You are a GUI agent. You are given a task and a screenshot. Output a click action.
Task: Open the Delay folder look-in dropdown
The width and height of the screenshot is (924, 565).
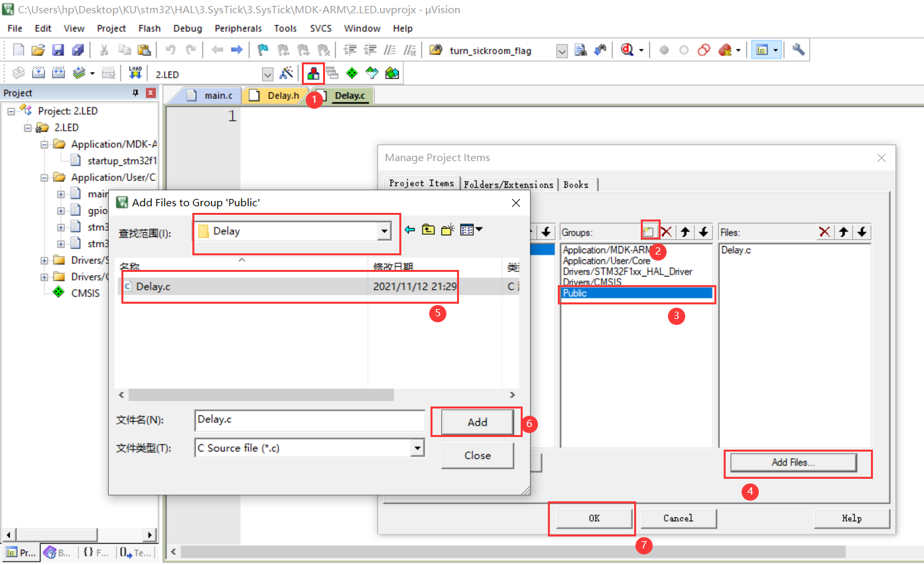(384, 231)
